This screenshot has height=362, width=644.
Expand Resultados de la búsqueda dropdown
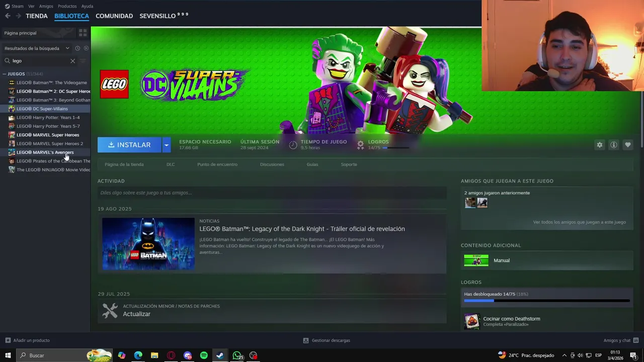tap(37, 48)
